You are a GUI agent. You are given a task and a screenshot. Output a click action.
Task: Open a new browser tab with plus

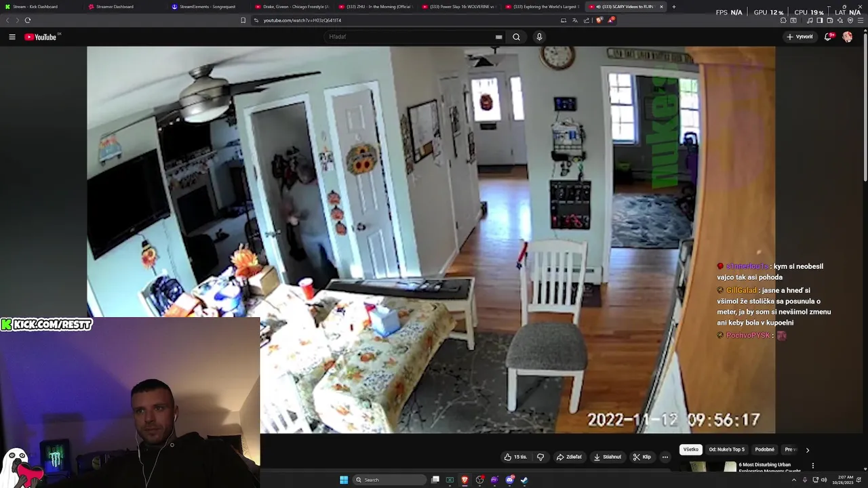[x=673, y=7]
